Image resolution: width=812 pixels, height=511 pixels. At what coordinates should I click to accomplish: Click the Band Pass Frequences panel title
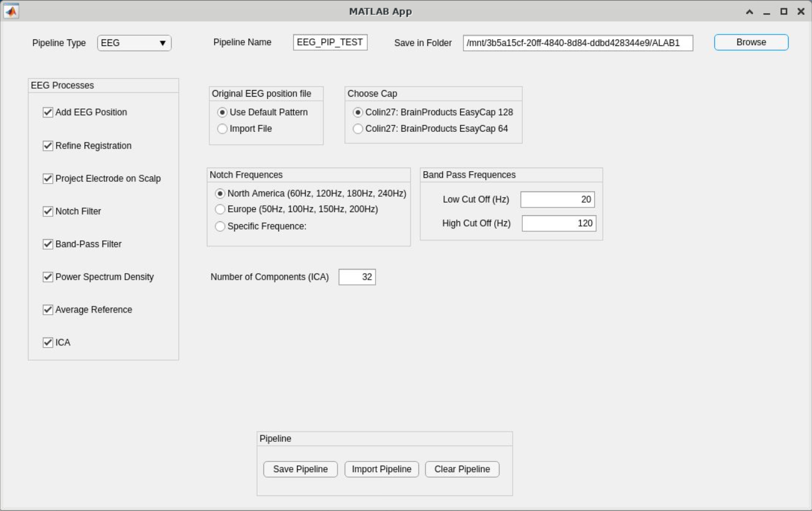coord(469,175)
